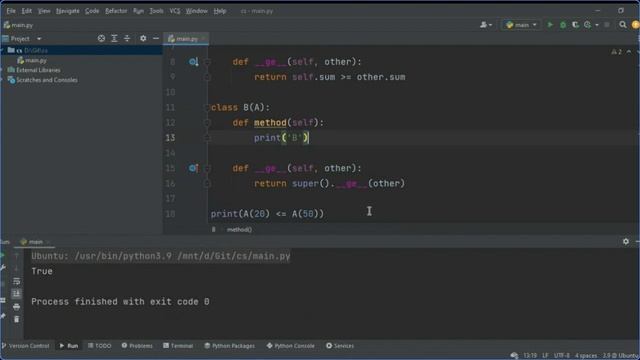
Task: Open main run configuration dropdown
Action: 521,25
